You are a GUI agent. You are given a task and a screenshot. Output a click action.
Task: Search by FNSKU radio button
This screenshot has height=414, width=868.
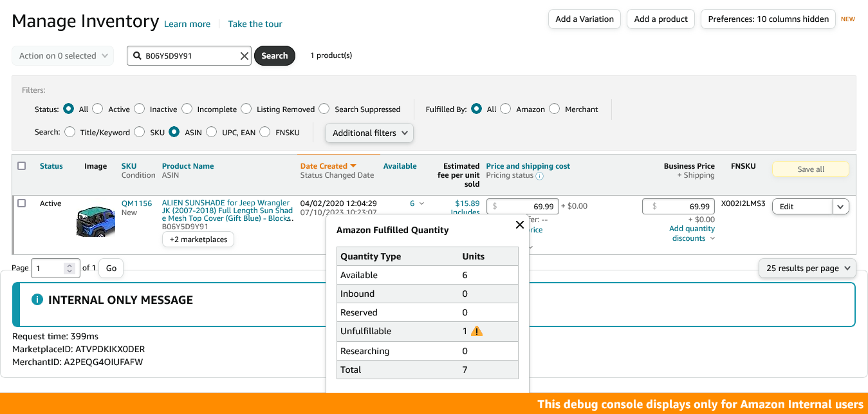click(265, 132)
